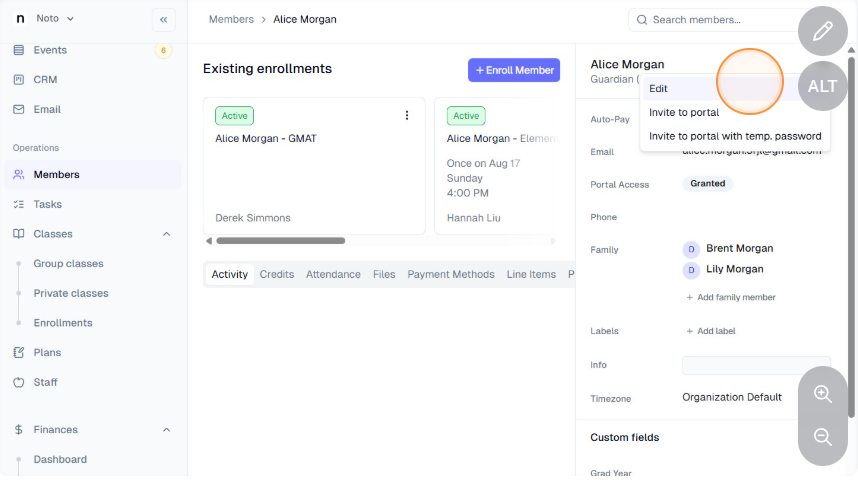Click Lily Morgan's D avatar icon
The height and width of the screenshot is (483, 858).
pos(691,270)
